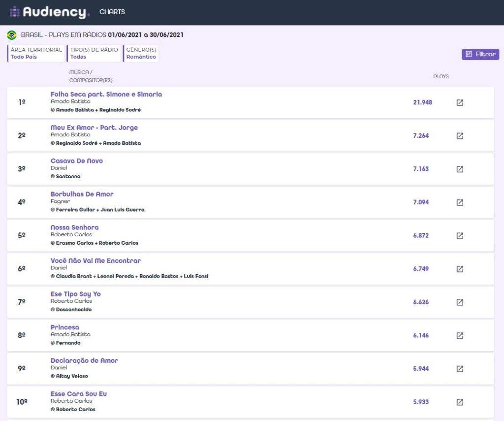The height and width of the screenshot is (421, 504).
Task: Open external link for Esse Cara Sou Eu
Action: pyautogui.click(x=460, y=402)
